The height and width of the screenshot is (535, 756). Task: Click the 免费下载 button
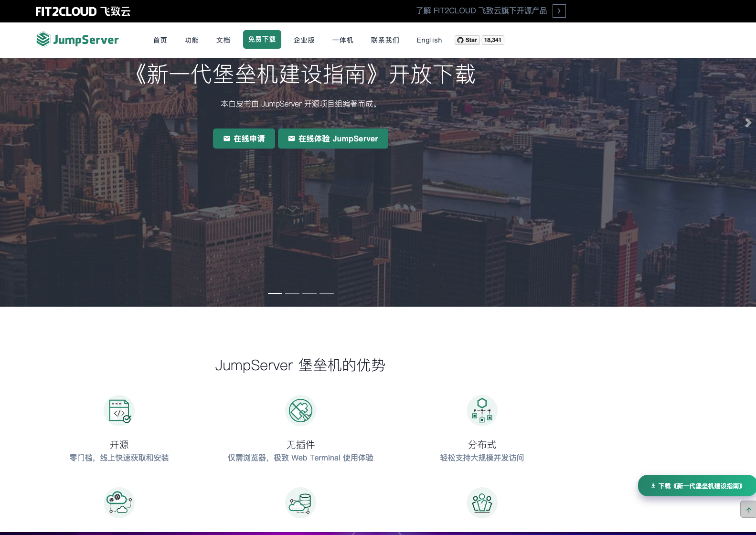tap(262, 39)
